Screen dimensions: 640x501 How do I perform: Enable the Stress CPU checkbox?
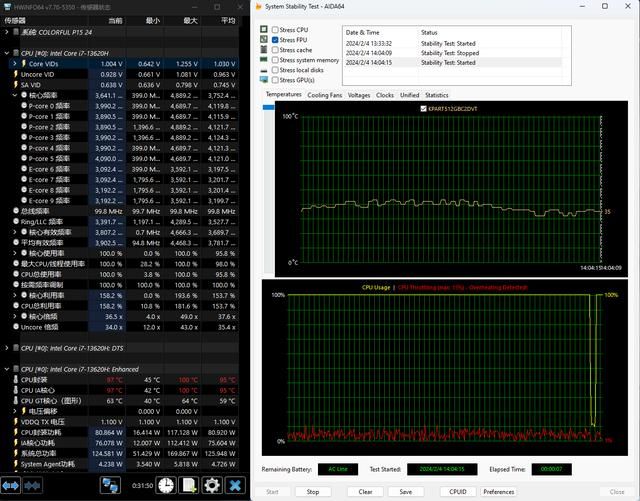275,30
